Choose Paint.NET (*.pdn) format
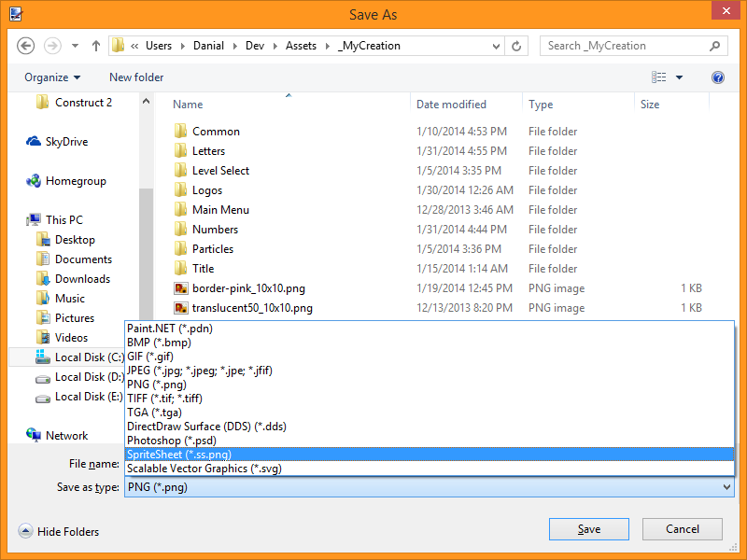The image size is (747, 560). (x=430, y=329)
